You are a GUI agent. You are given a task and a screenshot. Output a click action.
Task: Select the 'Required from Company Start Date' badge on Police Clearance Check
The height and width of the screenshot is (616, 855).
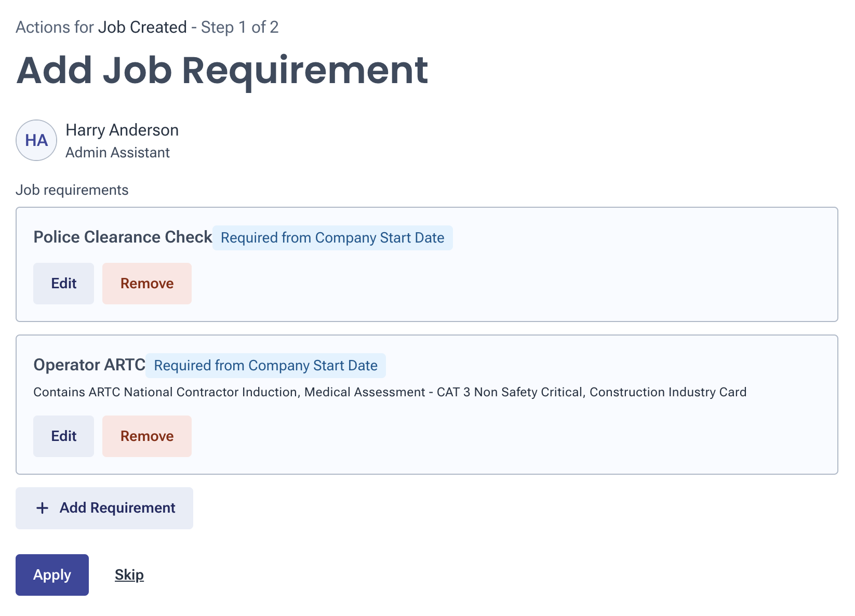tap(332, 237)
